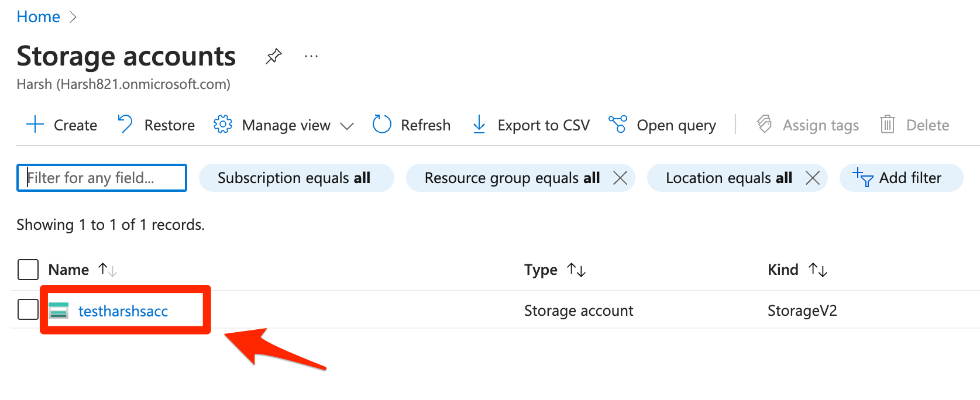Go to Home breadcrumb link
The image size is (980, 400).
(38, 17)
